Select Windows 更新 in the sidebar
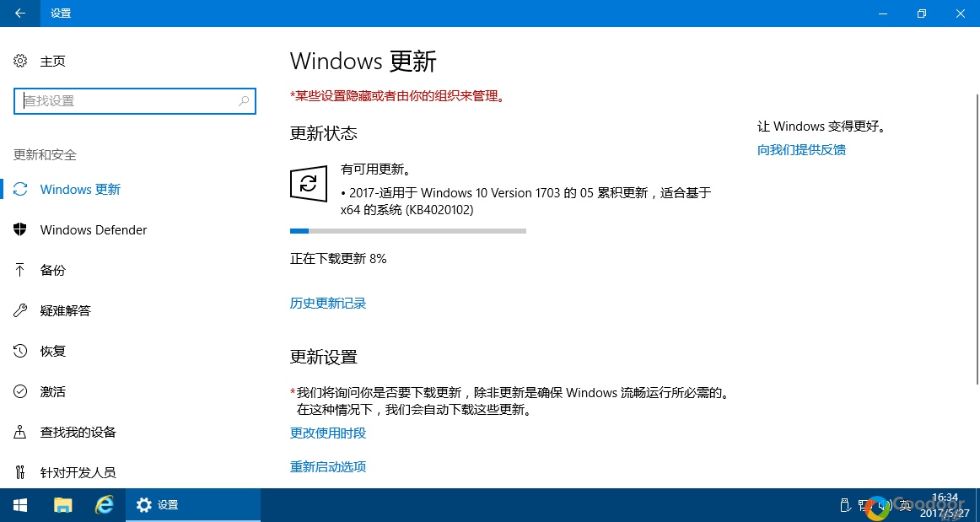Image resolution: width=980 pixels, height=522 pixels. tap(80, 190)
